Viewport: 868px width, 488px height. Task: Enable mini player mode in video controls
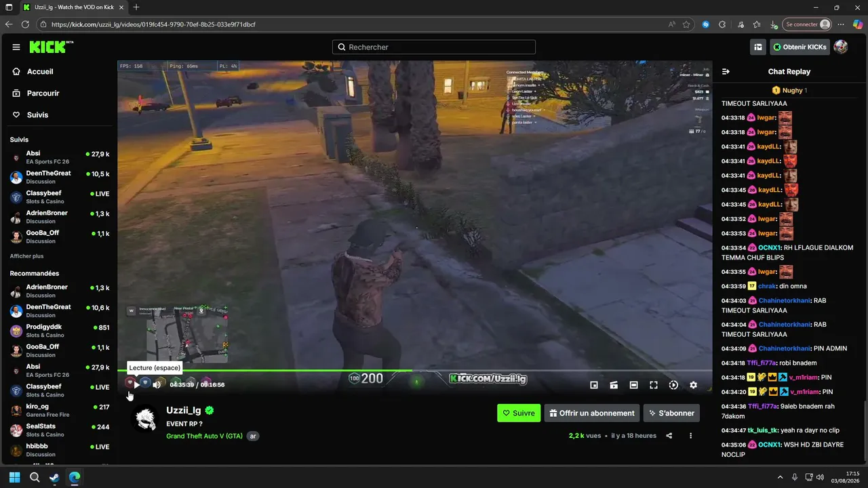(x=594, y=385)
